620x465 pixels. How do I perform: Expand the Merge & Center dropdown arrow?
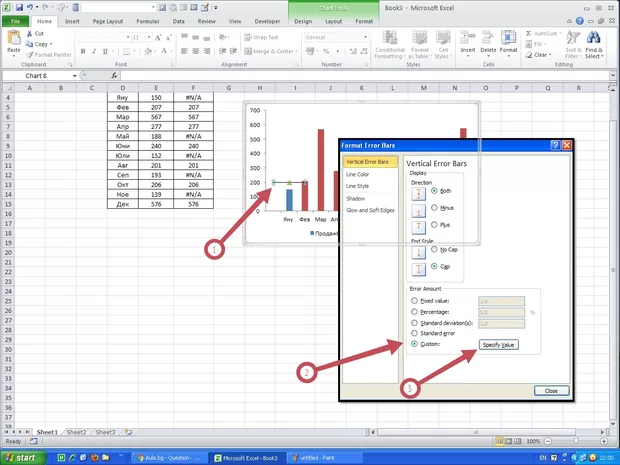click(297, 51)
